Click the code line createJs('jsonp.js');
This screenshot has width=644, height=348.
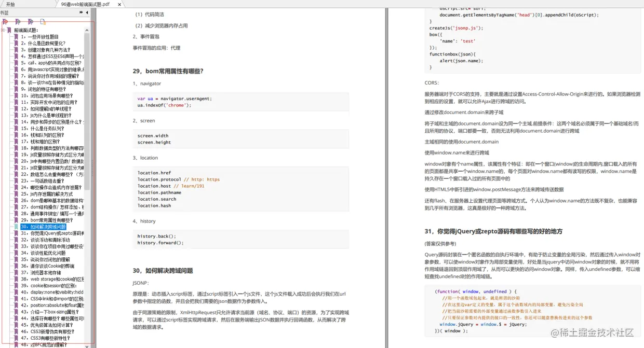457,28
